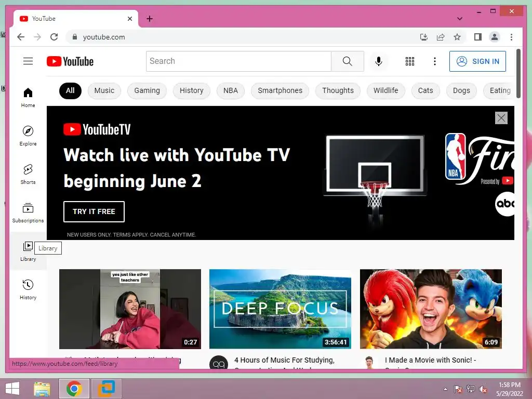Click the browser back arrow

(21, 37)
